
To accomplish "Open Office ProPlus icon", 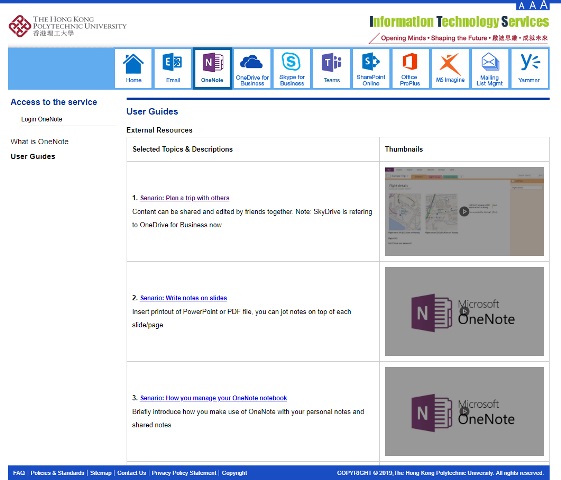I will point(410,68).
